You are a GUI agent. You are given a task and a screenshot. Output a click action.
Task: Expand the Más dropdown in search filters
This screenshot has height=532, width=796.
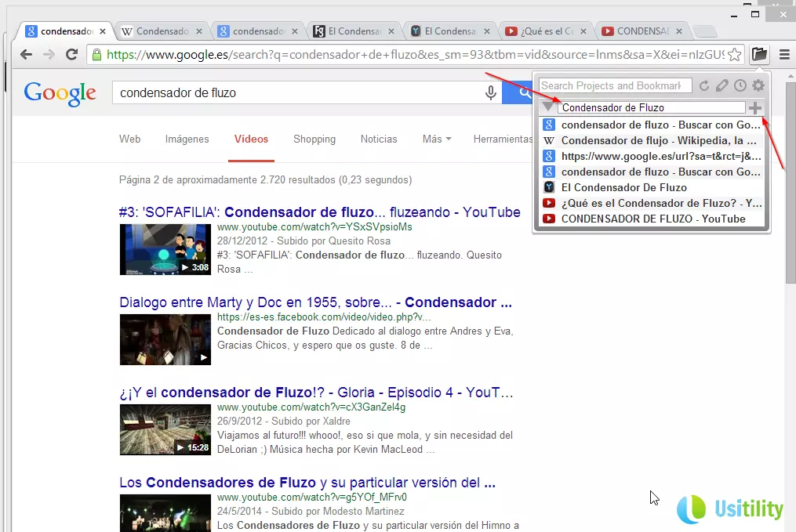pyautogui.click(x=436, y=139)
